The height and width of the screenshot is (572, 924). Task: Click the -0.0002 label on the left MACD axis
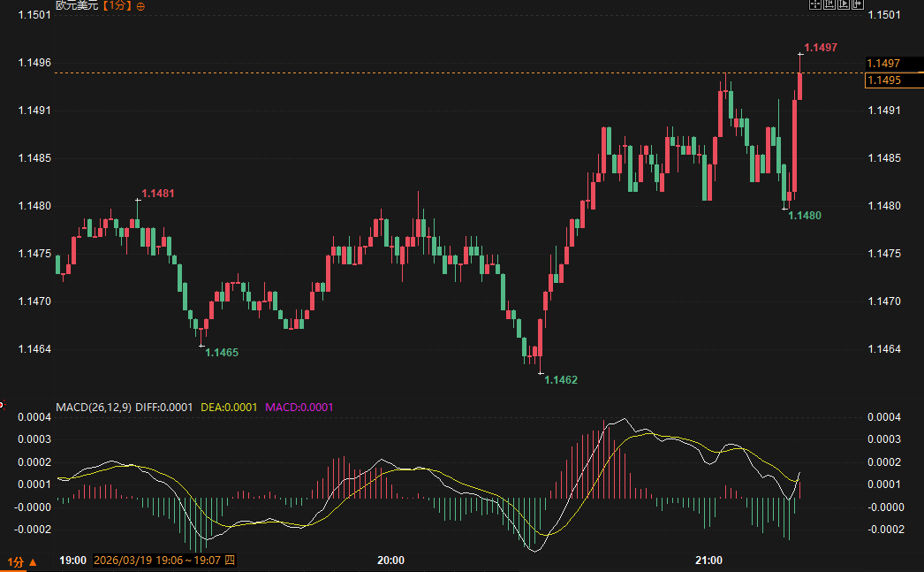point(33,530)
